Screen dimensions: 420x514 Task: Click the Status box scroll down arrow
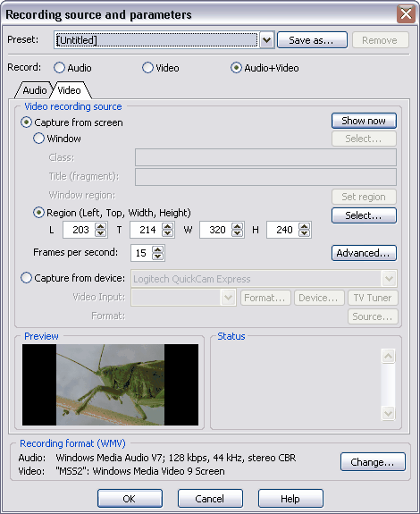[x=388, y=413]
